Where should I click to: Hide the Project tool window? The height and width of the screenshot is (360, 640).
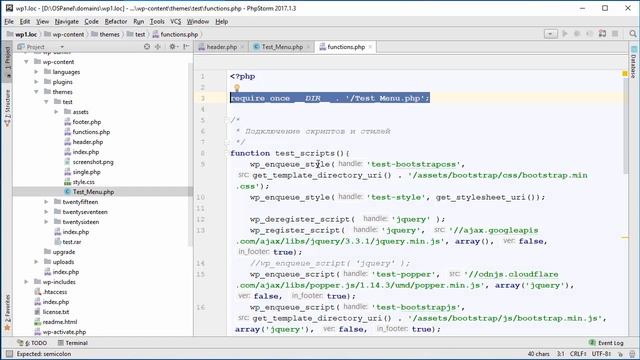tap(186, 47)
